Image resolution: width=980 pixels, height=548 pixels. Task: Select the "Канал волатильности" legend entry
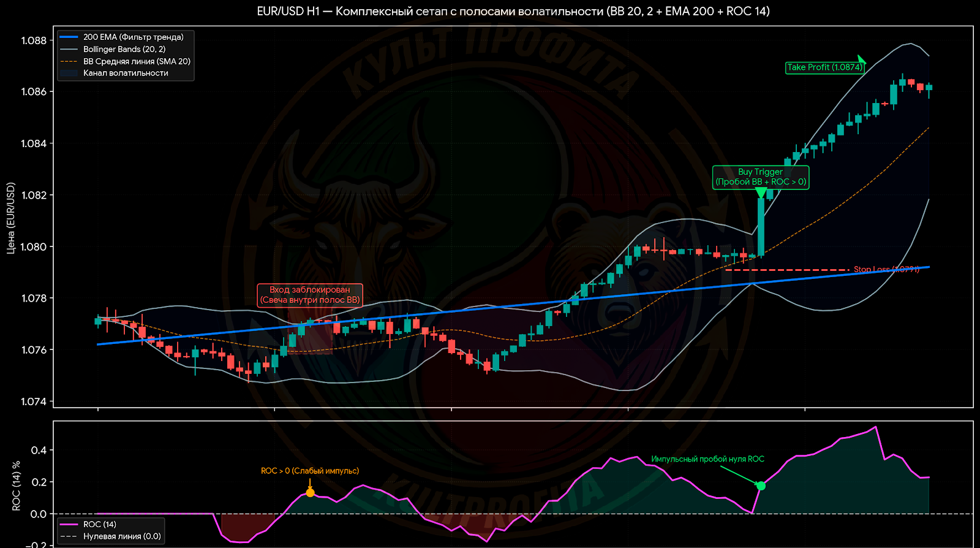click(x=115, y=73)
